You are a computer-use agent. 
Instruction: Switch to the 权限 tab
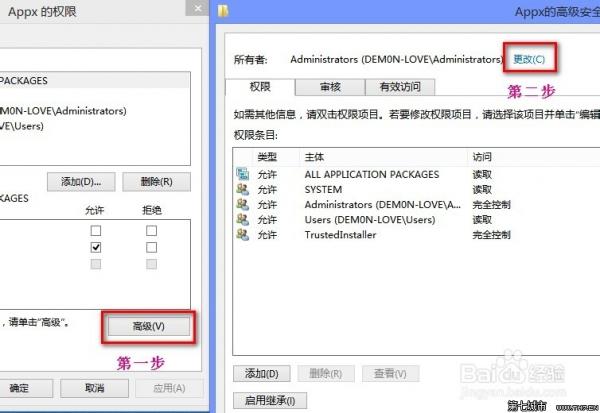point(260,87)
